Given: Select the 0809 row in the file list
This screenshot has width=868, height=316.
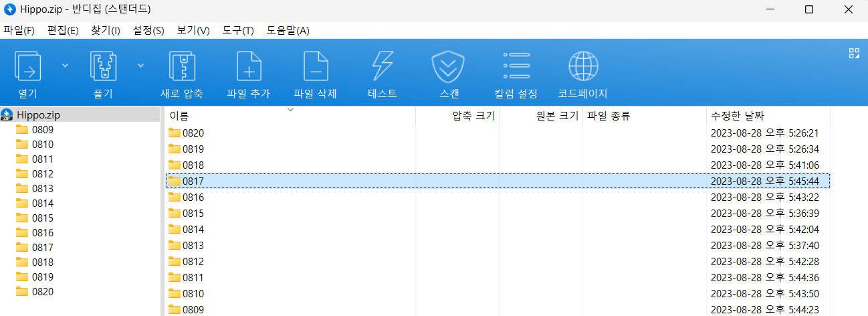Looking at the screenshot, I should pyautogui.click(x=498, y=309).
